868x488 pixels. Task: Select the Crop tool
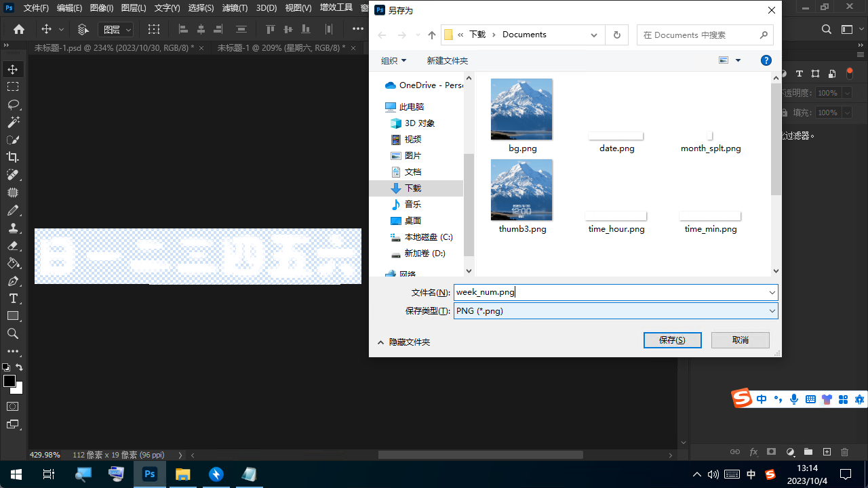[x=13, y=157]
